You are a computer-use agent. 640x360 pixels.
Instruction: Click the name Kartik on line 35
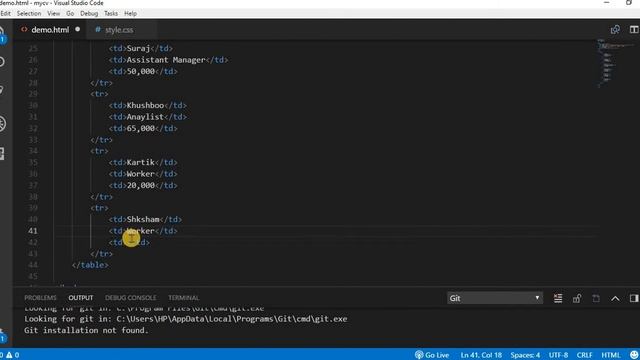point(141,162)
